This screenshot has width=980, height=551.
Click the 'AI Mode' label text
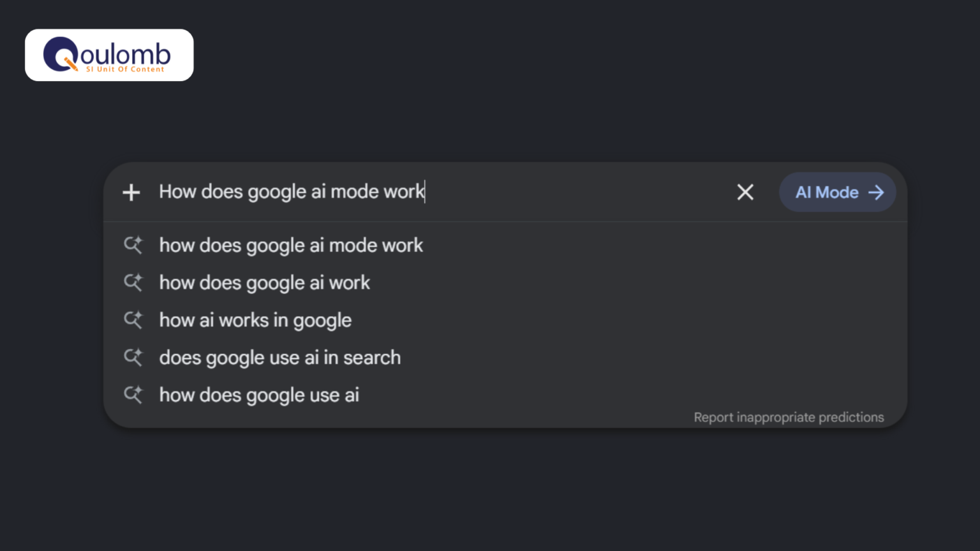[827, 192]
